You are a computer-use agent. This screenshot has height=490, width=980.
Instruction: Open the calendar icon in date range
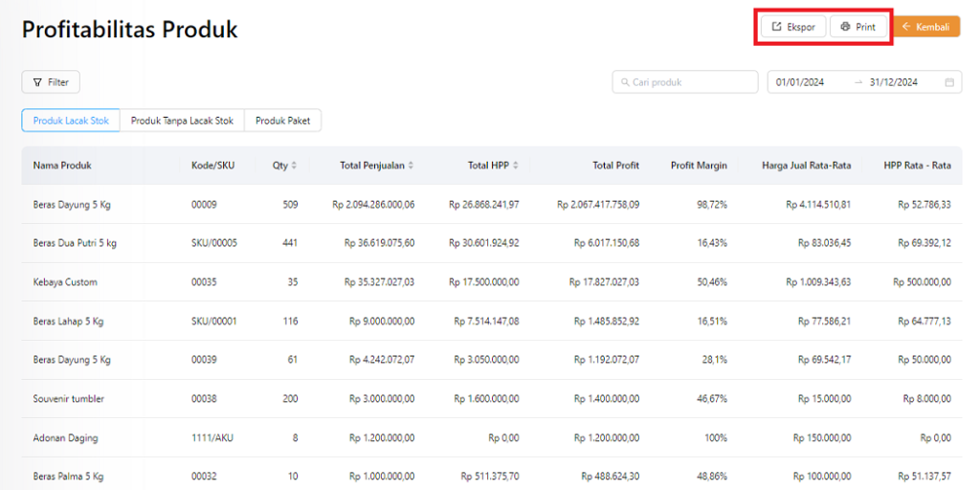[949, 82]
